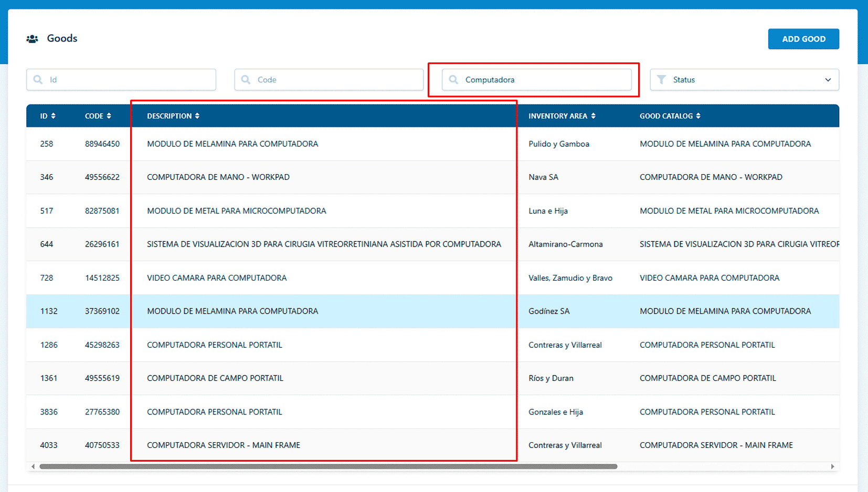This screenshot has width=868, height=492.
Task: Sort by DESCRIPTION column arrows
Action: pos(197,116)
